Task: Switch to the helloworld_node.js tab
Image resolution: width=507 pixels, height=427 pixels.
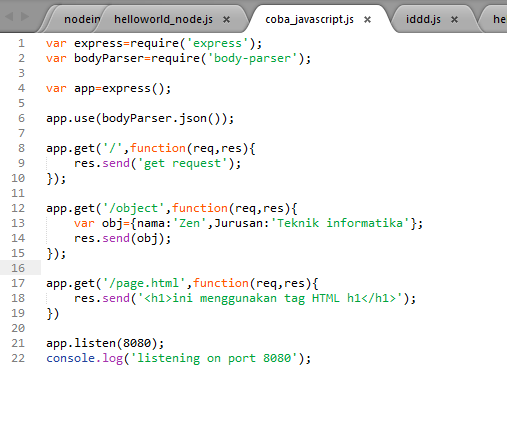Action: (x=163, y=19)
